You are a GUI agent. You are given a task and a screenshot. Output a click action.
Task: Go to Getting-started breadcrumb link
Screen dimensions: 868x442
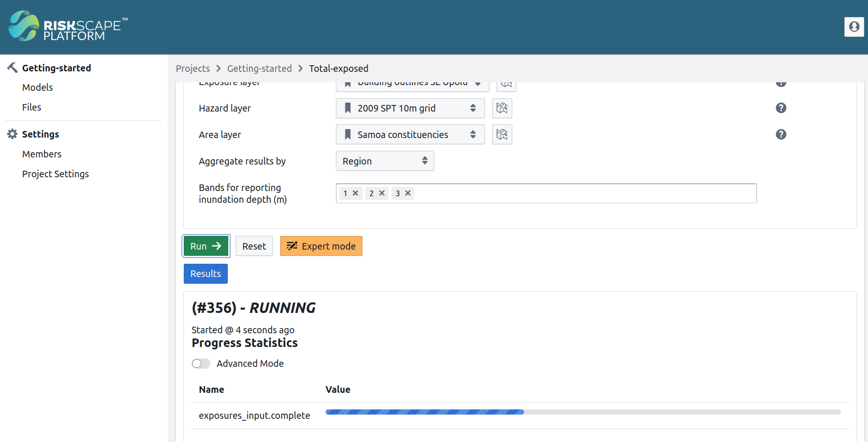[x=259, y=69]
